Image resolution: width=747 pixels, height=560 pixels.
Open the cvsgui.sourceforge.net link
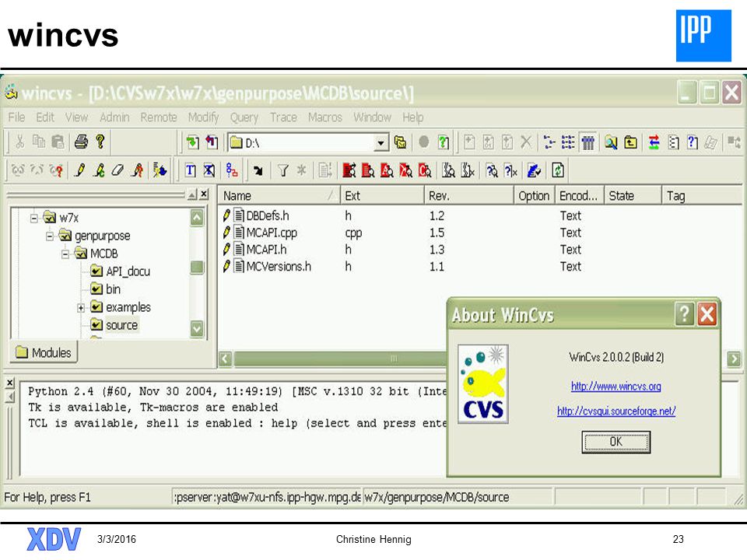coord(616,411)
